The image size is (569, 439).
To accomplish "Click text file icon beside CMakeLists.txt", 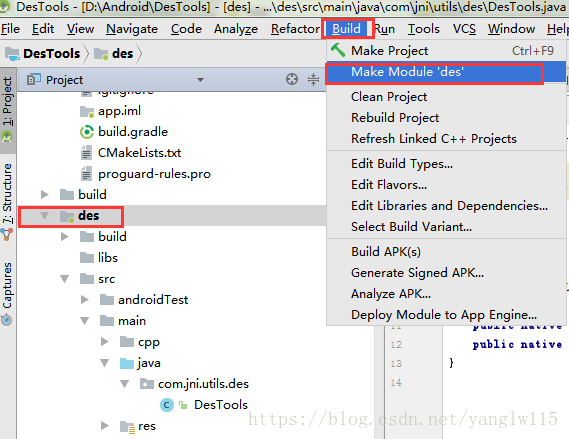I will coord(86,153).
